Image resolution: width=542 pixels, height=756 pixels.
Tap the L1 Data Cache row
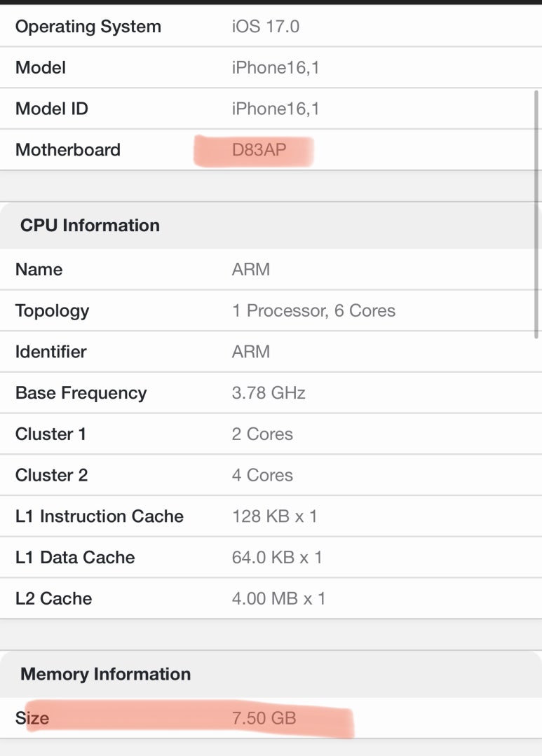click(x=271, y=557)
